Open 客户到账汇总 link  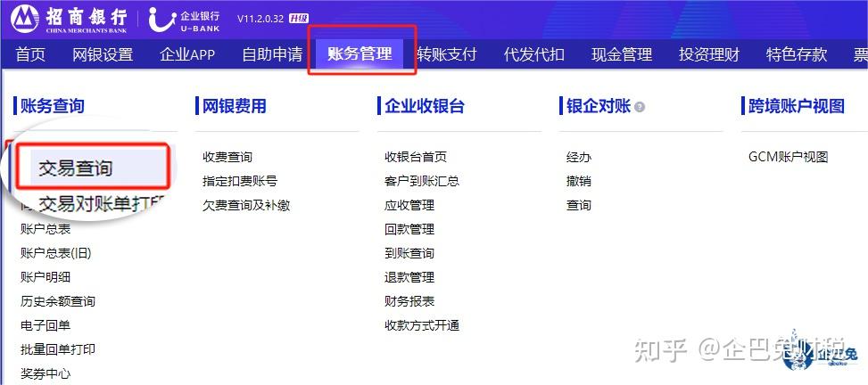tap(422, 181)
